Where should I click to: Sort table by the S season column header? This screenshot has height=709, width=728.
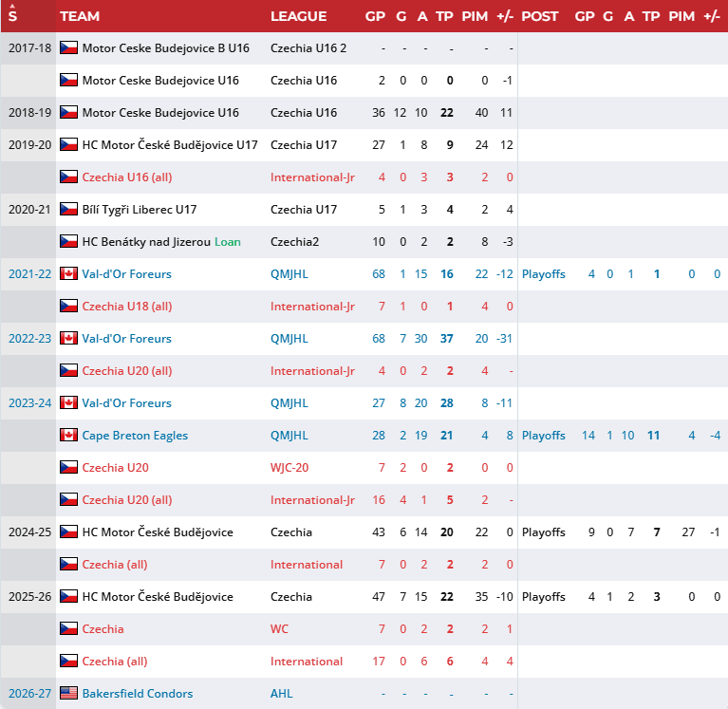point(12,16)
